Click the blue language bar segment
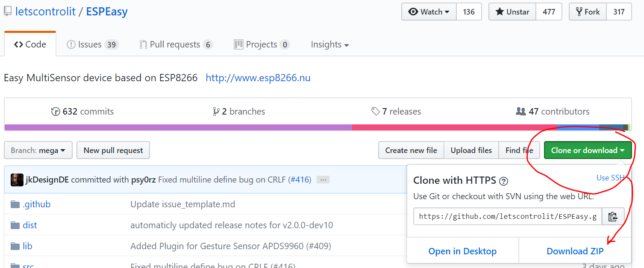The width and height of the screenshot is (644, 268). [x=578, y=127]
